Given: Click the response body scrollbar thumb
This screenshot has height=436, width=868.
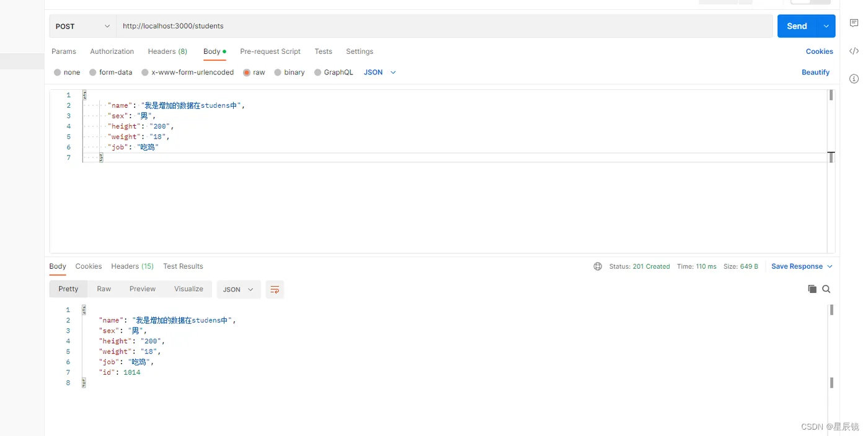Looking at the screenshot, I should pyautogui.click(x=831, y=309).
